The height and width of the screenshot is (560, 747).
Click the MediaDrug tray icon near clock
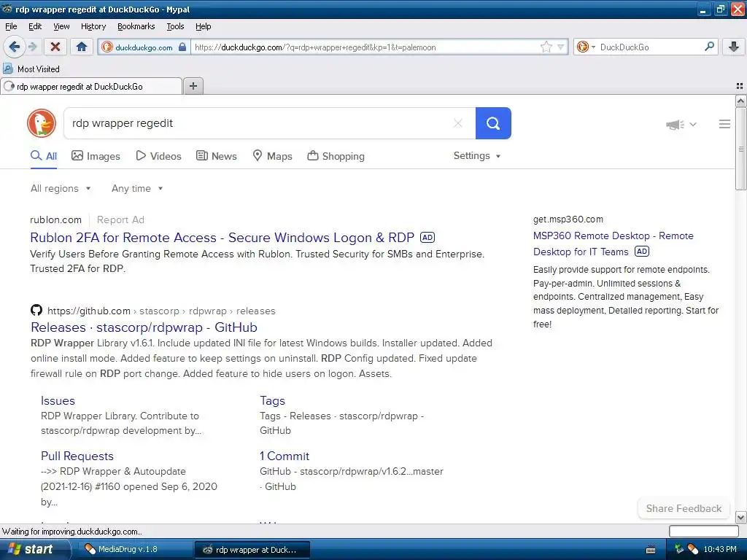pyautogui.click(x=693, y=549)
